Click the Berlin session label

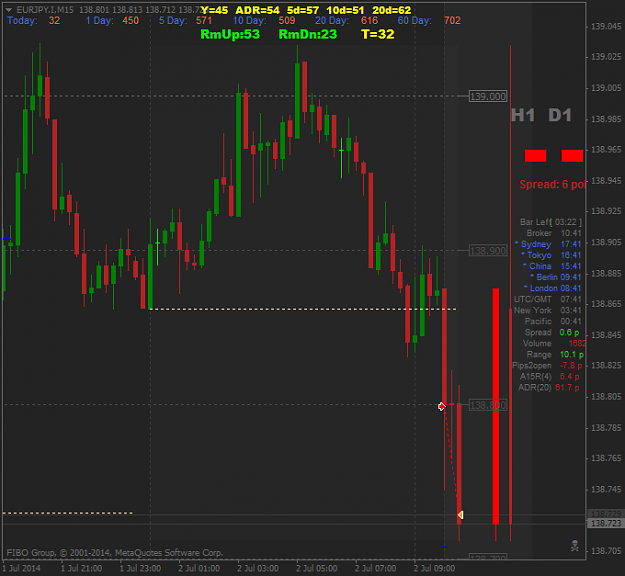(544, 277)
